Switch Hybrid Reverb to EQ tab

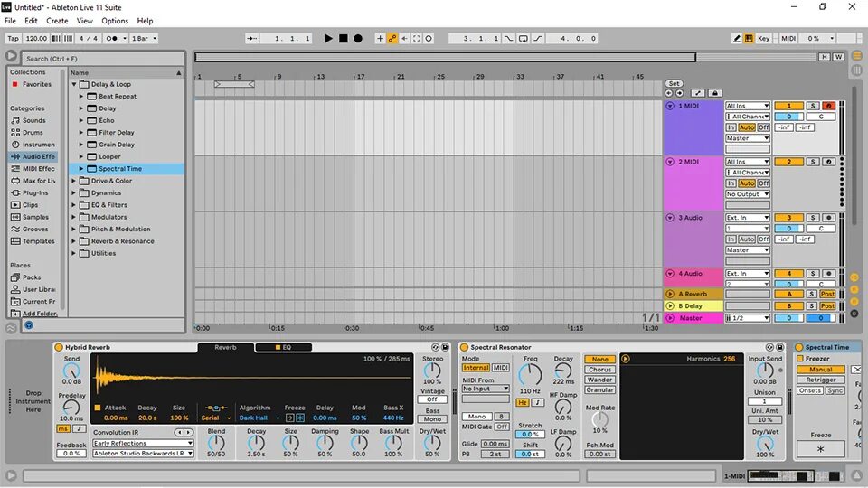283,347
